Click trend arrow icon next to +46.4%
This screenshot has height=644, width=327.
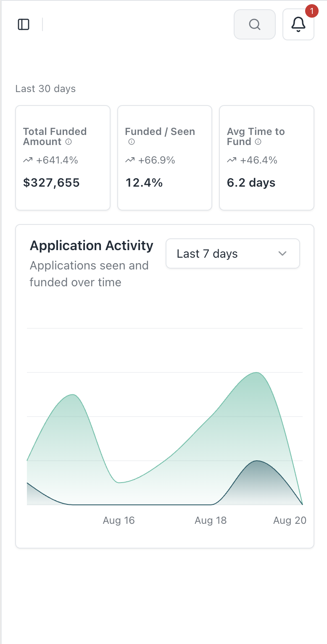[x=232, y=160]
